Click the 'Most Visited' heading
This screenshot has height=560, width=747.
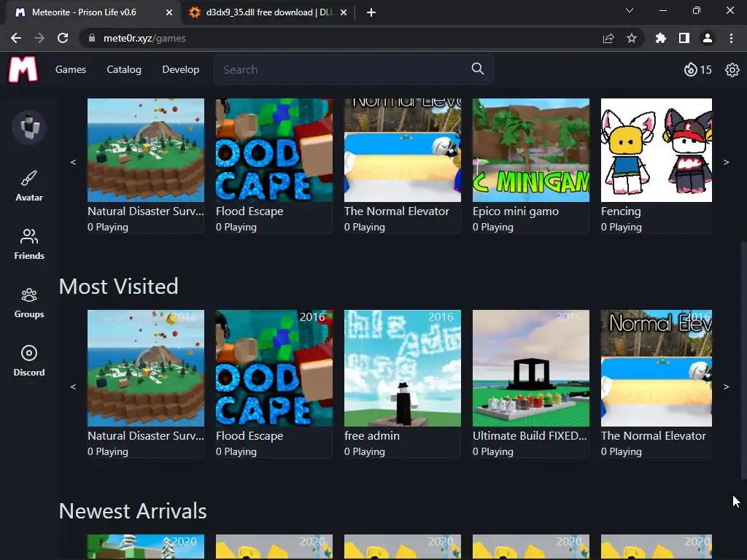coord(119,286)
